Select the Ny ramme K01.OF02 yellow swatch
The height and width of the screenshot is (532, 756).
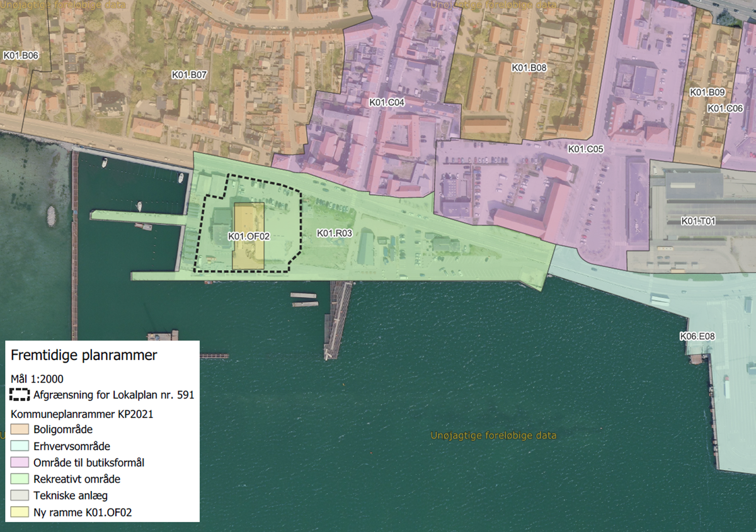pyautogui.click(x=20, y=512)
